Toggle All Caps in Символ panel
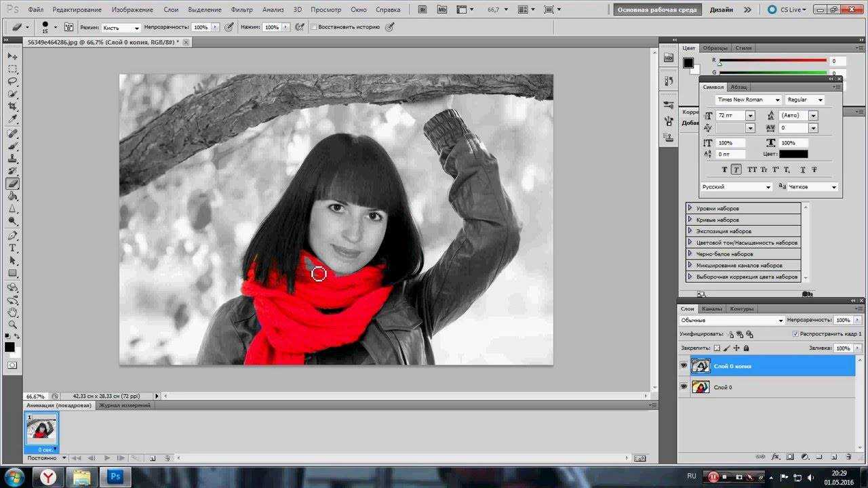This screenshot has width=868, height=488. tap(751, 170)
